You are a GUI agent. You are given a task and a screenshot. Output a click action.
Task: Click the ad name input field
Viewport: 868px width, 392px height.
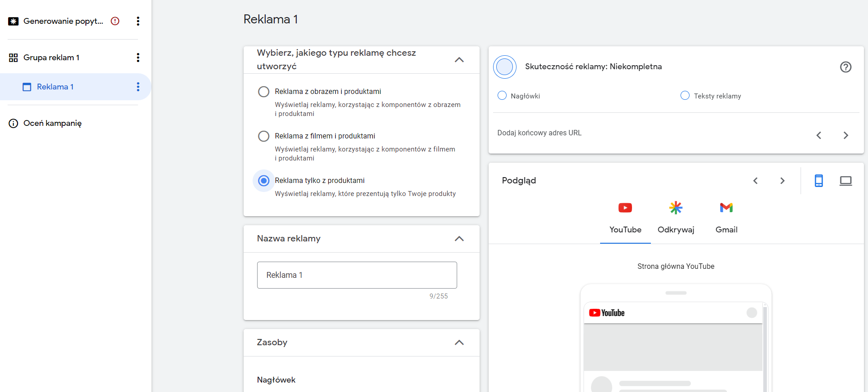point(357,275)
